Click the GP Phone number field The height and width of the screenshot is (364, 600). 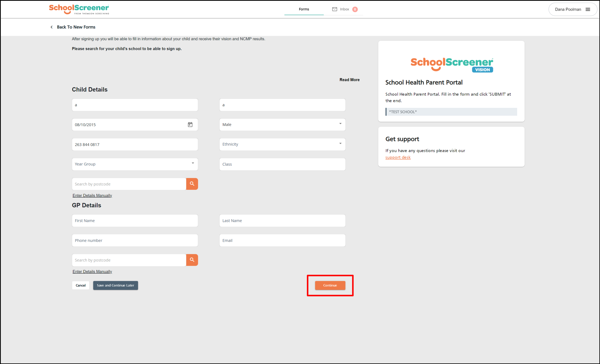(x=135, y=240)
